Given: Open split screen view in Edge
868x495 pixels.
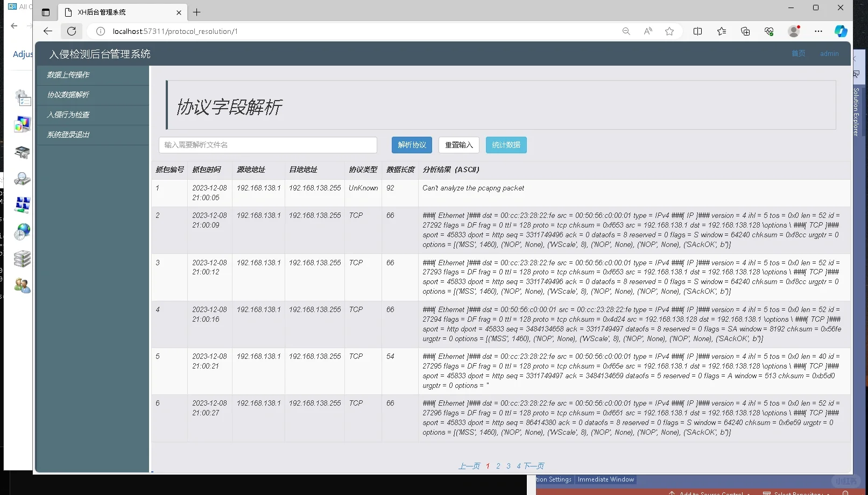Looking at the screenshot, I should pos(697,31).
